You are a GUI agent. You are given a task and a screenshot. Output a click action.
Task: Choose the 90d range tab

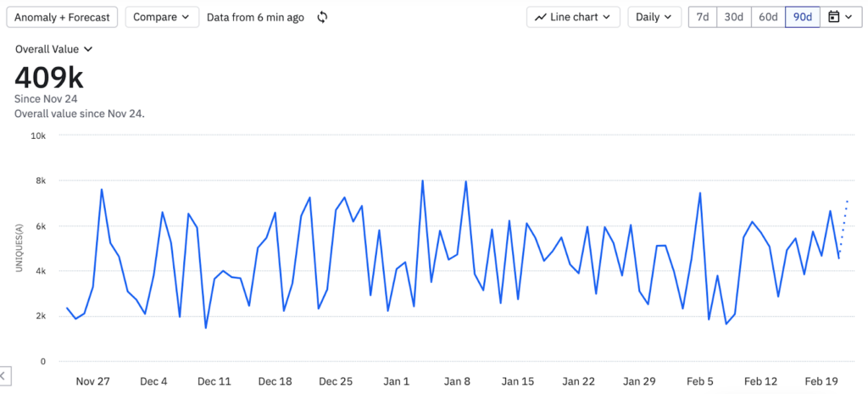pos(802,17)
